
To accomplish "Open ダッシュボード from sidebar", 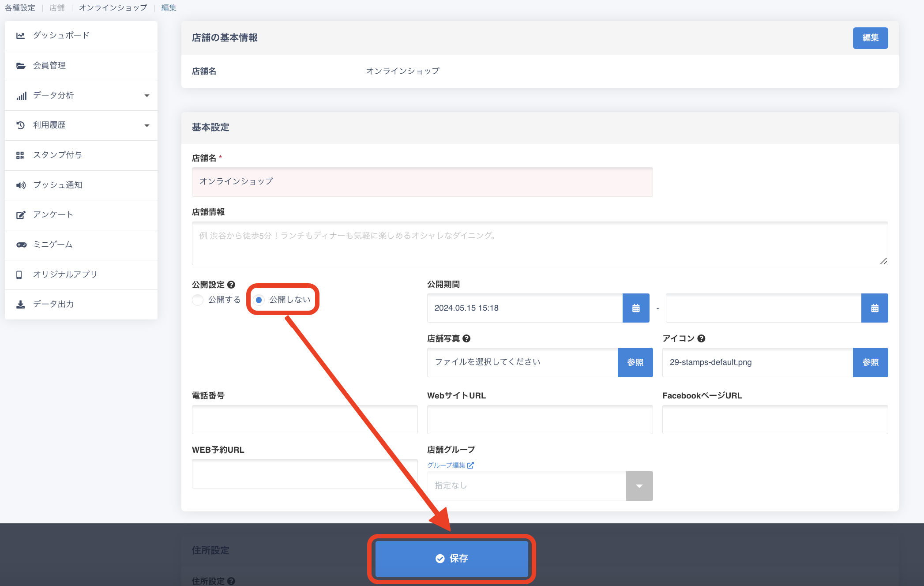I will (61, 35).
